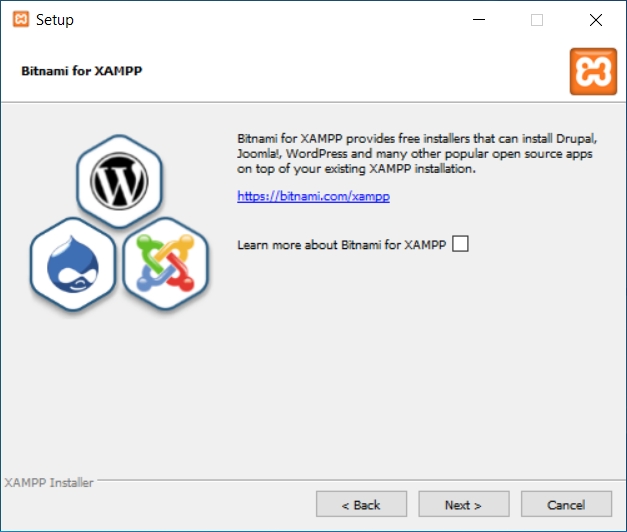Cancel the XAMPP installation
This screenshot has width=627, height=532.
click(566, 505)
